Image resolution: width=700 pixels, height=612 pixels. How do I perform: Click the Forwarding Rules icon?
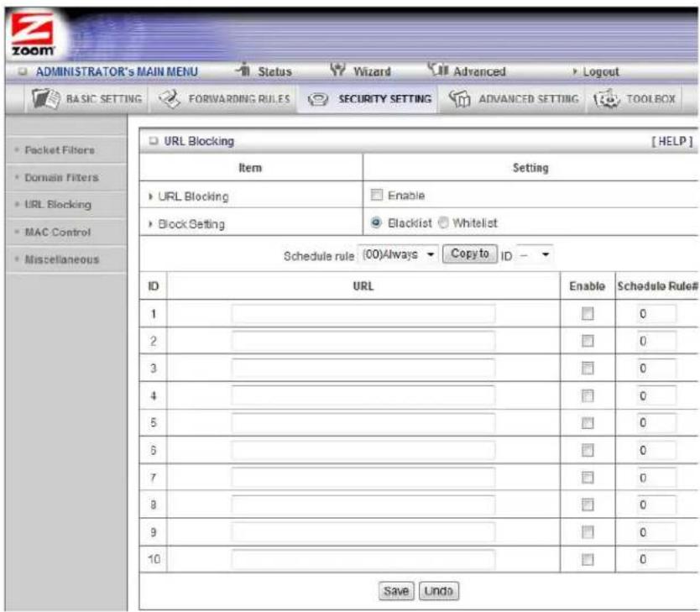[x=170, y=99]
